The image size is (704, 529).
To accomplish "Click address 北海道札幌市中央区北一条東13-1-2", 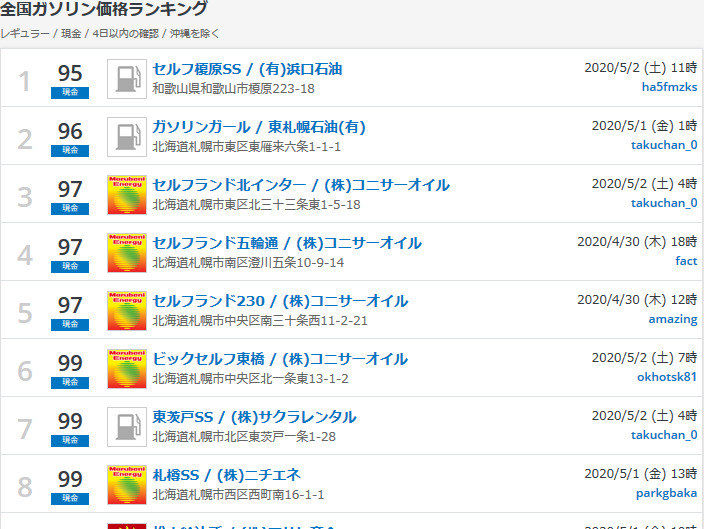I will [250, 379].
